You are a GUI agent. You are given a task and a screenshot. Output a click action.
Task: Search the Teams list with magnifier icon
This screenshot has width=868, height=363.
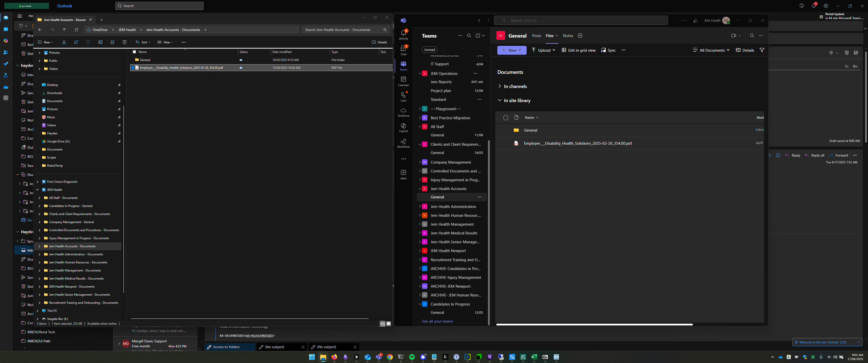[x=469, y=36]
